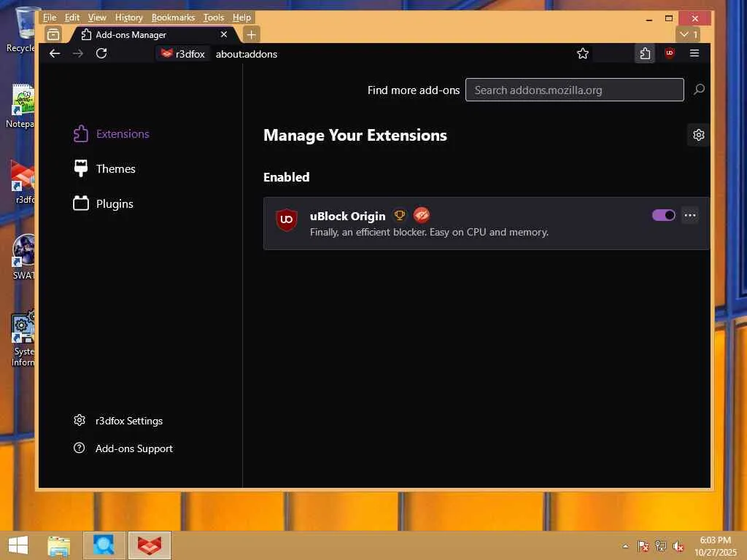Select the Recycle Bin desktop icon
The image size is (747, 560).
point(20,29)
